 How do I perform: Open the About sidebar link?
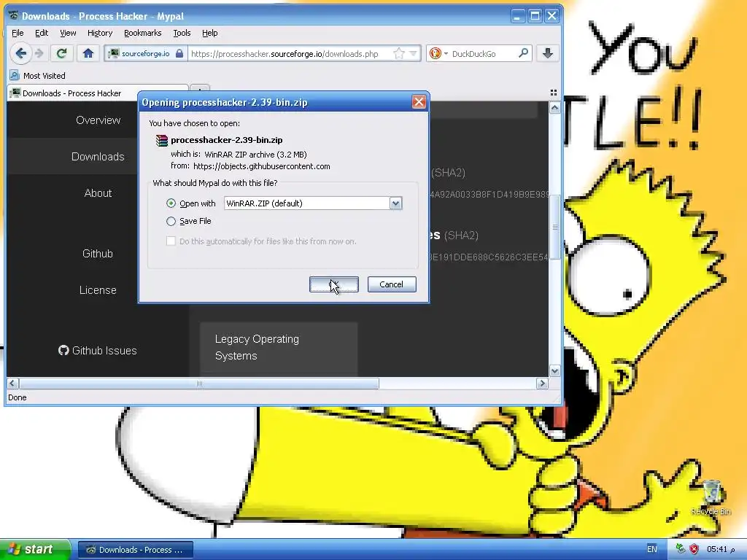point(98,192)
